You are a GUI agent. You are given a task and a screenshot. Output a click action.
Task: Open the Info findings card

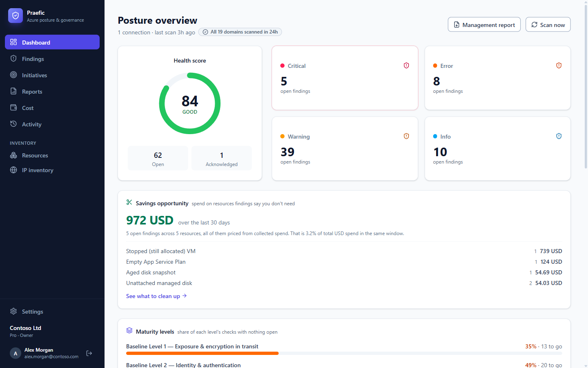pos(498,148)
